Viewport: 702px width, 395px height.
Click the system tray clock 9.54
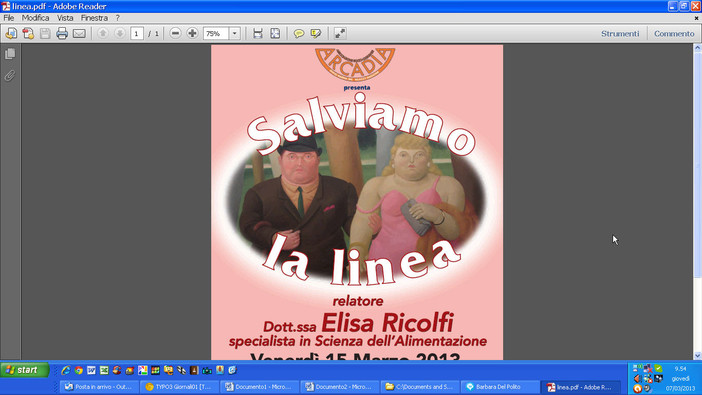(681, 369)
